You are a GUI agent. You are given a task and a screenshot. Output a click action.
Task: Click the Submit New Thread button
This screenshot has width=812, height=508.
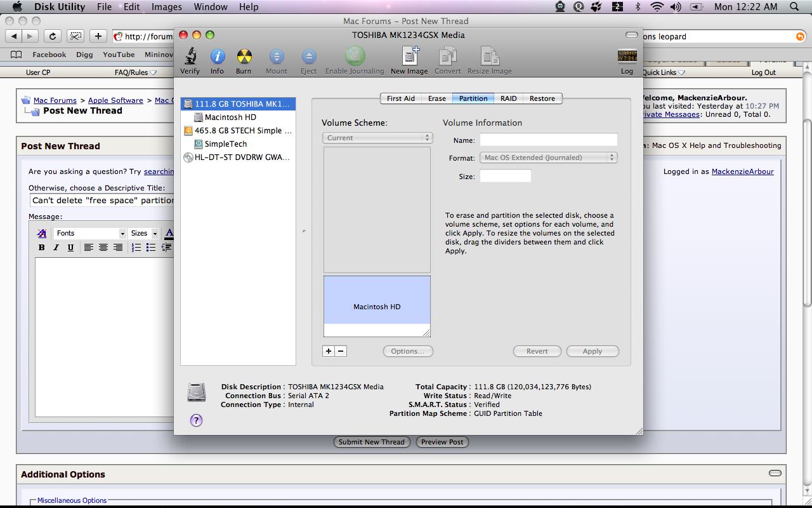tap(372, 442)
